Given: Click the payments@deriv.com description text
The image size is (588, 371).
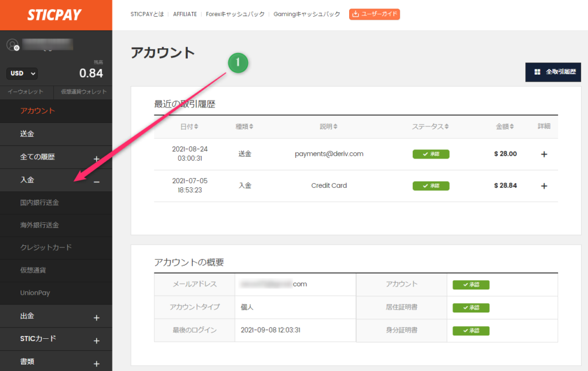Looking at the screenshot, I should (329, 154).
